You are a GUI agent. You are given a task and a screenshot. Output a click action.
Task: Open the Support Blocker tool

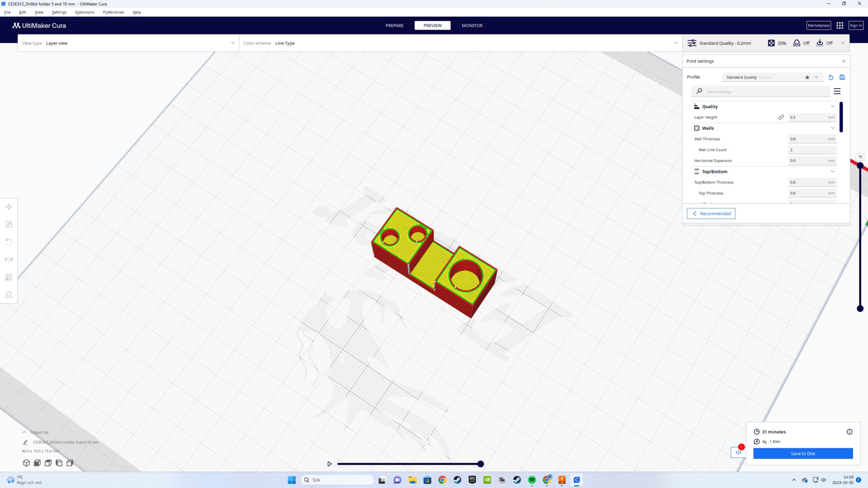[9, 295]
